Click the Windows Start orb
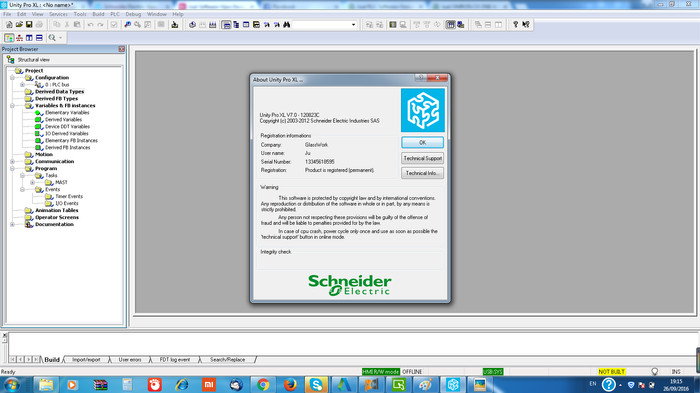 click(11, 385)
